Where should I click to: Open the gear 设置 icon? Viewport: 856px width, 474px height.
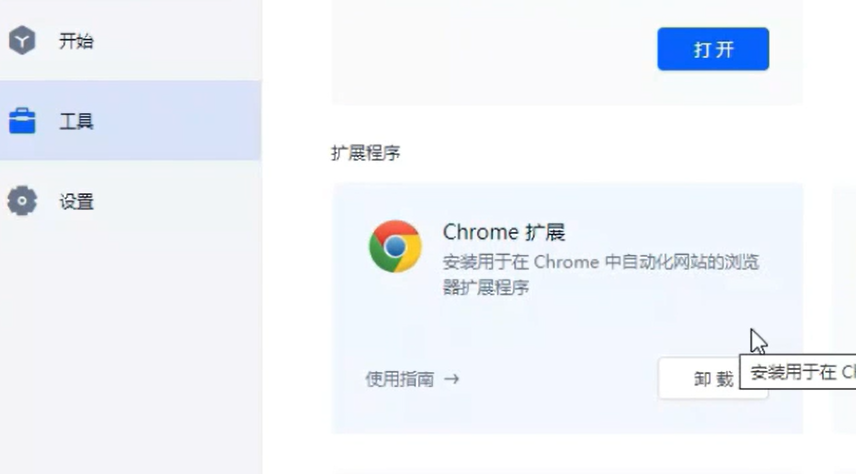coord(22,201)
